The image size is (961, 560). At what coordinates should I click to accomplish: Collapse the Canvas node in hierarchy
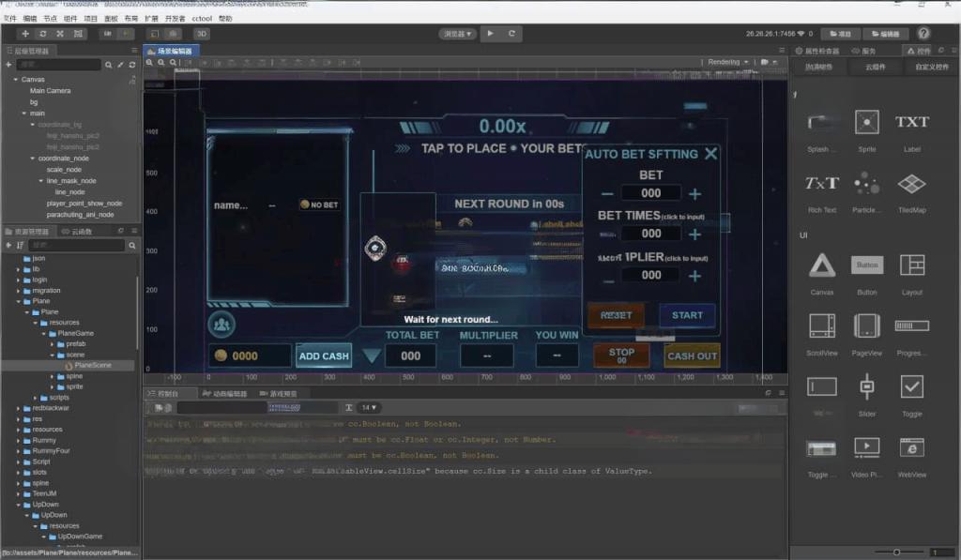16,80
